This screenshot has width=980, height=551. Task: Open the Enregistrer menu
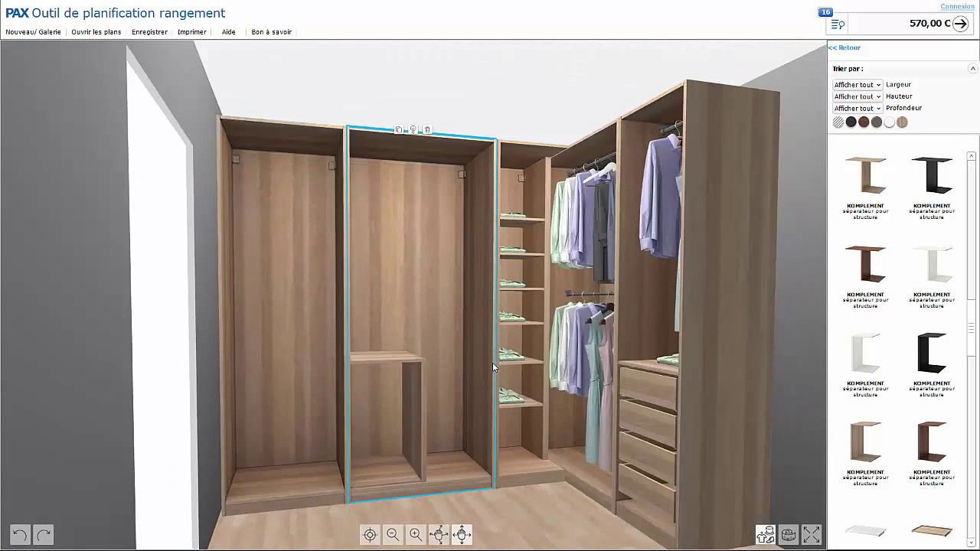(x=149, y=32)
